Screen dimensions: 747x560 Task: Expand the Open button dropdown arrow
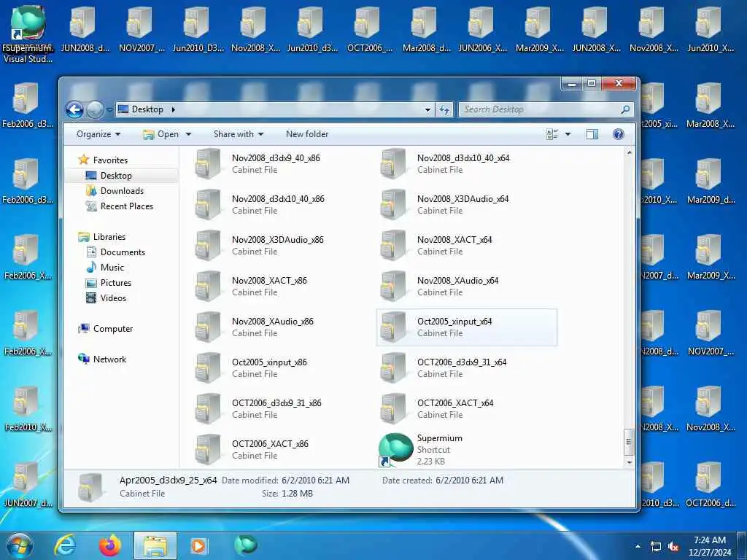(188, 135)
